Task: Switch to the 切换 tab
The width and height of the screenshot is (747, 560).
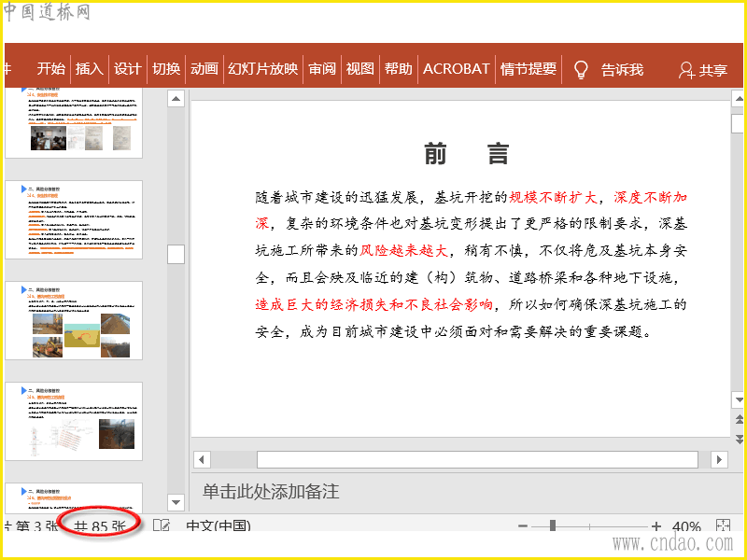Action: 166,69
